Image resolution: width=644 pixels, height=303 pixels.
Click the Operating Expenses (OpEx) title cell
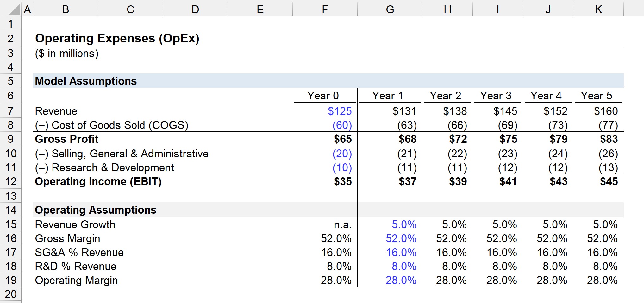point(117,38)
